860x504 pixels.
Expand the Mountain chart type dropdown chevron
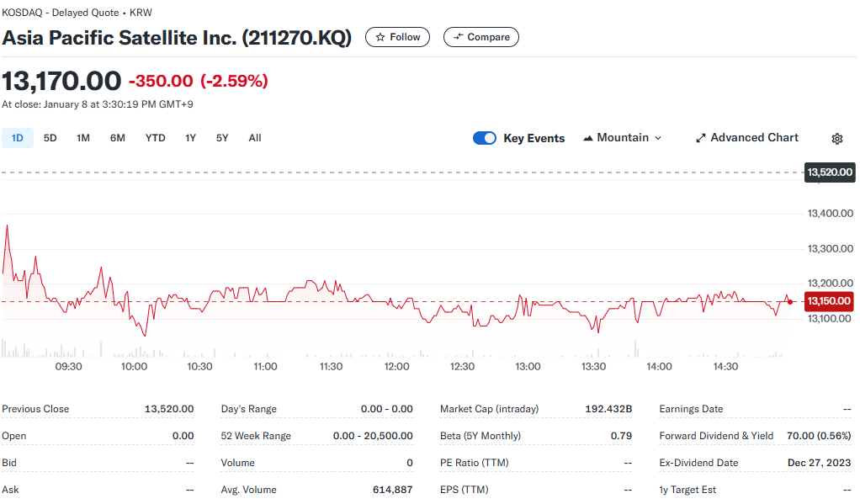[658, 138]
